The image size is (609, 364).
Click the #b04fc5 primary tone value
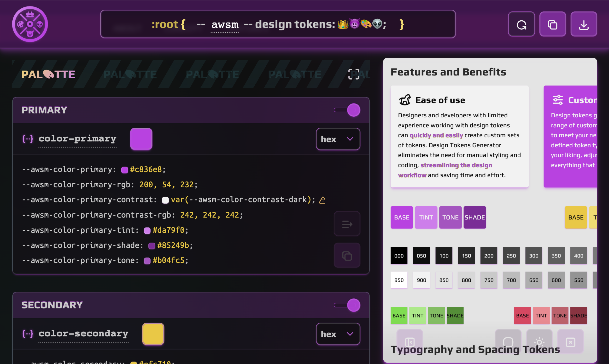(x=169, y=260)
